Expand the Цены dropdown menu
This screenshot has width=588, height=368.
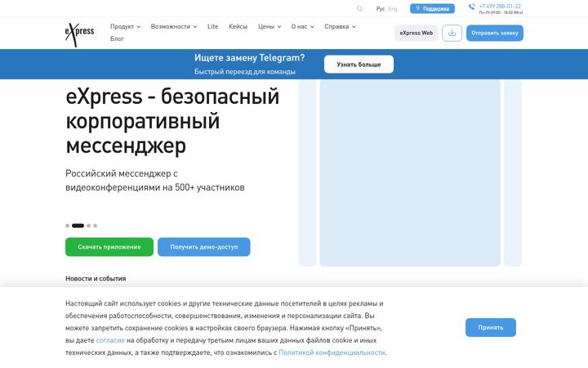pos(269,27)
